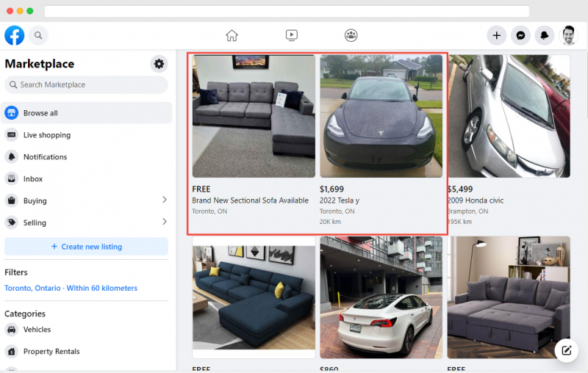588x373 pixels.
Task: Click the $5,499 price
Action: [460, 189]
